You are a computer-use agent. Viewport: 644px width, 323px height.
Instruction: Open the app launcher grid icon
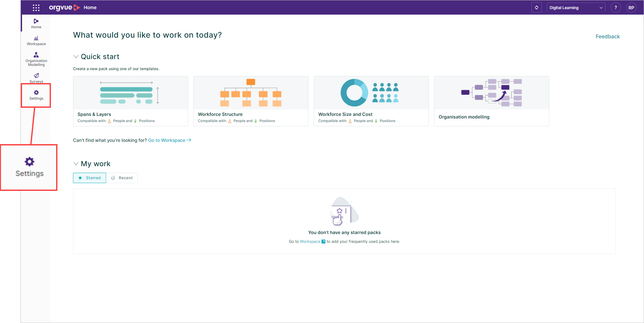tap(36, 7)
